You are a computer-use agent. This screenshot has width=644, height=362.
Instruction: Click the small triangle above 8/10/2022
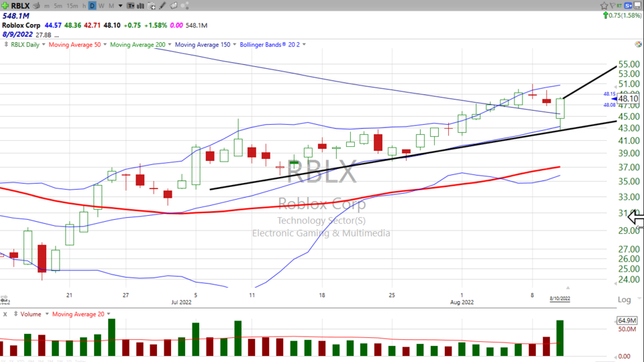click(x=568, y=288)
